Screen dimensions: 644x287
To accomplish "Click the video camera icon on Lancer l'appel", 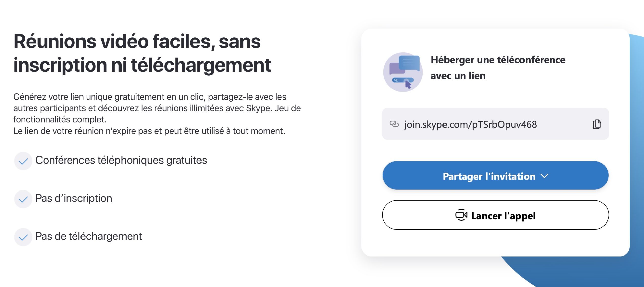I will click(461, 215).
